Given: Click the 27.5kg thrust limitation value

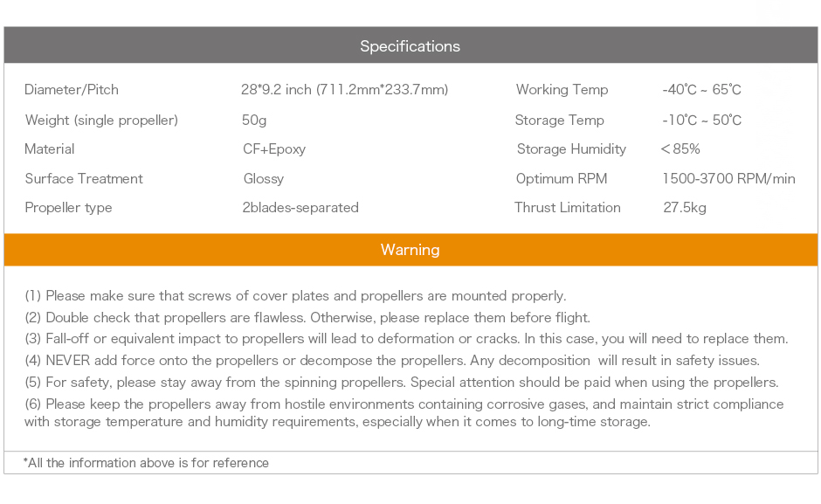Looking at the screenshot, I should (x=685, y=208).
